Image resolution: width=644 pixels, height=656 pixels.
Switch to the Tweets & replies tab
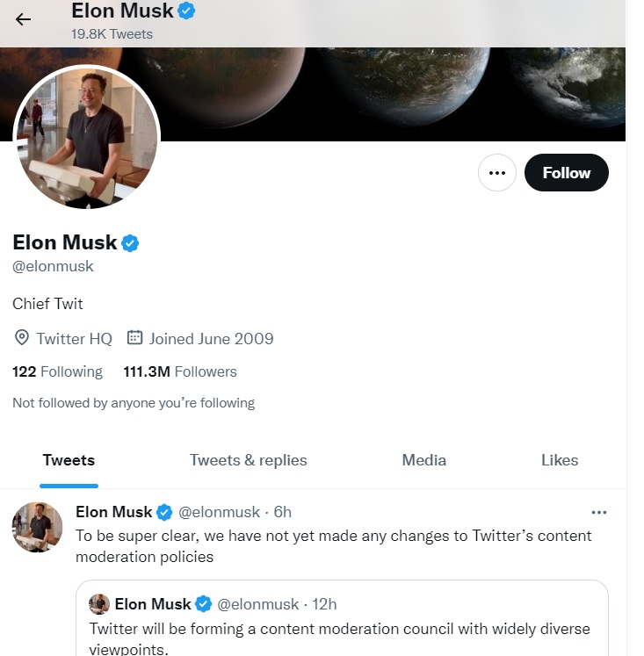click(249, 460)
